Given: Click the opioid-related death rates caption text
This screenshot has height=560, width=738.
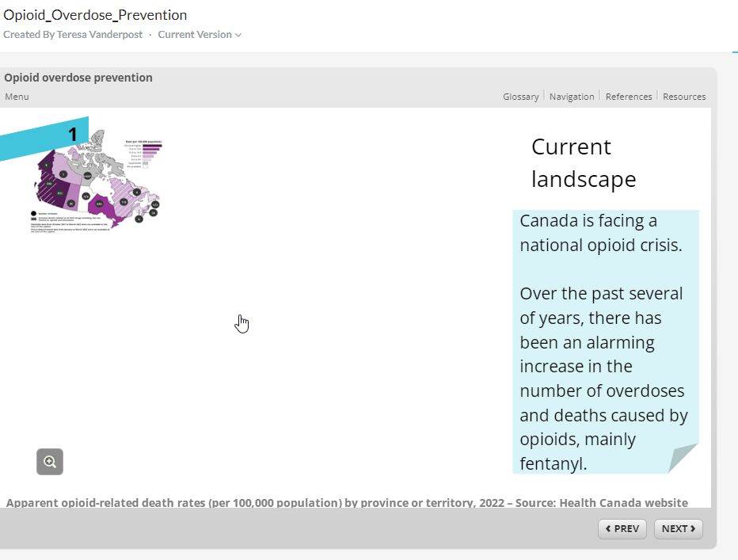Looking at the screenshot, I should (x=347, y=502).
